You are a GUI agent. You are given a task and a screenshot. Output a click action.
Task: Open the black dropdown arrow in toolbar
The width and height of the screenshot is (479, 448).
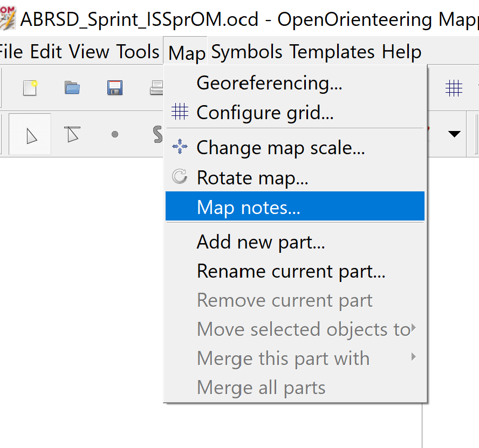pos(454,134)
